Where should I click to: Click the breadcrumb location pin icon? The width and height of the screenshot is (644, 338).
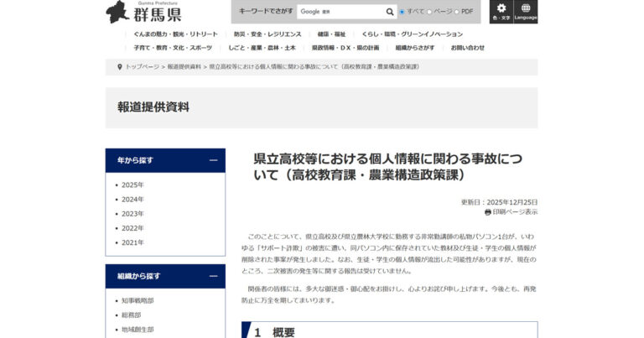click(x=120, y=65)
